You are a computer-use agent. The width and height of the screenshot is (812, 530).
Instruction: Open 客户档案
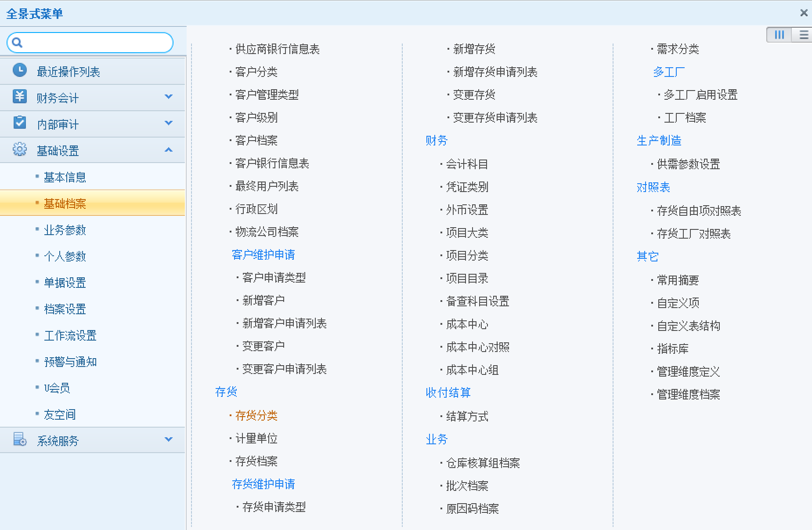[x=256, y=140]
